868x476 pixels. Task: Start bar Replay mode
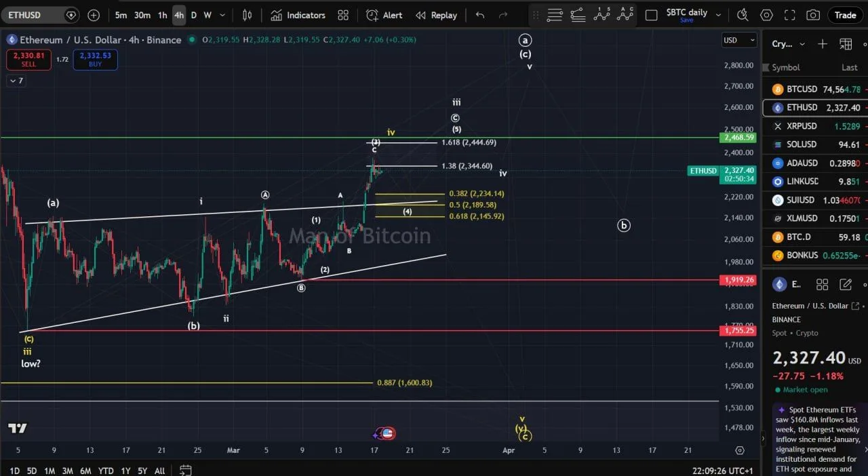pyautogui.click(x=436, y=15)
